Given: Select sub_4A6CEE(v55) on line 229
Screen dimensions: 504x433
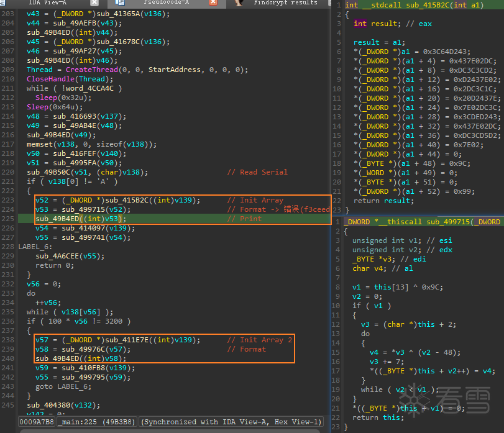Looking at the screenshot, I should (x=70, y=256).
